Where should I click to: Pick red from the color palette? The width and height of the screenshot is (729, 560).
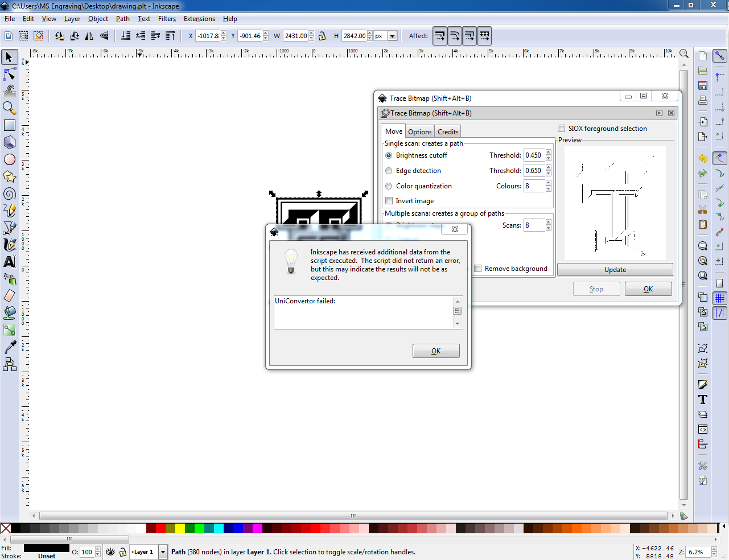(x=160, y=528)
